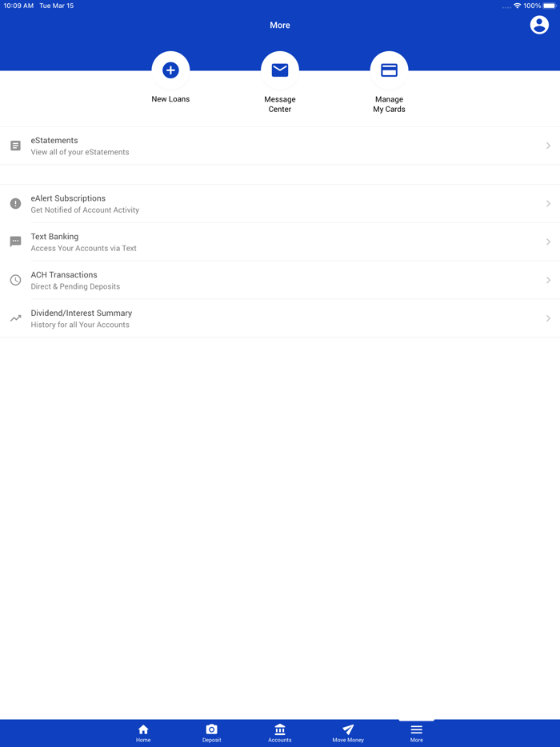The width and height of the screenshot is (560, 747).
Task: Tap the Dividend/Interest trending arrow icon
Action: [x=16, y=318]
